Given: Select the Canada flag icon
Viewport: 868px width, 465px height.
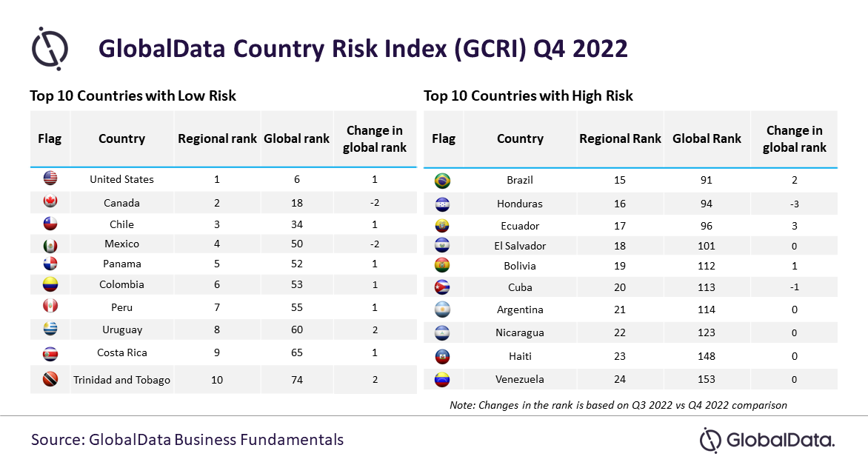Looking at the screenshot, I should [x=50, y=201].
